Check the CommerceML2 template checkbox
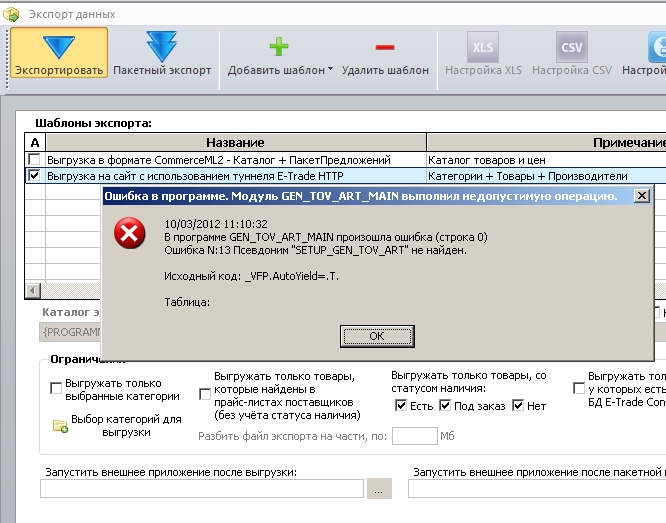Image resolution: width=666 pixels, height=523 pixels. click(x=34, y=159)
